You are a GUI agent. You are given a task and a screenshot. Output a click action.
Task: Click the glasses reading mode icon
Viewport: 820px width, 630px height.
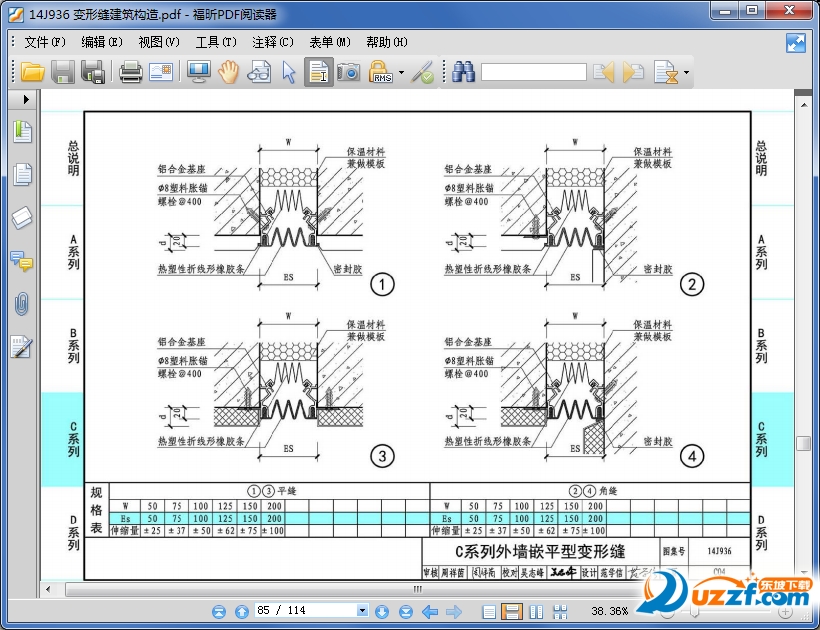pos(259,72)
